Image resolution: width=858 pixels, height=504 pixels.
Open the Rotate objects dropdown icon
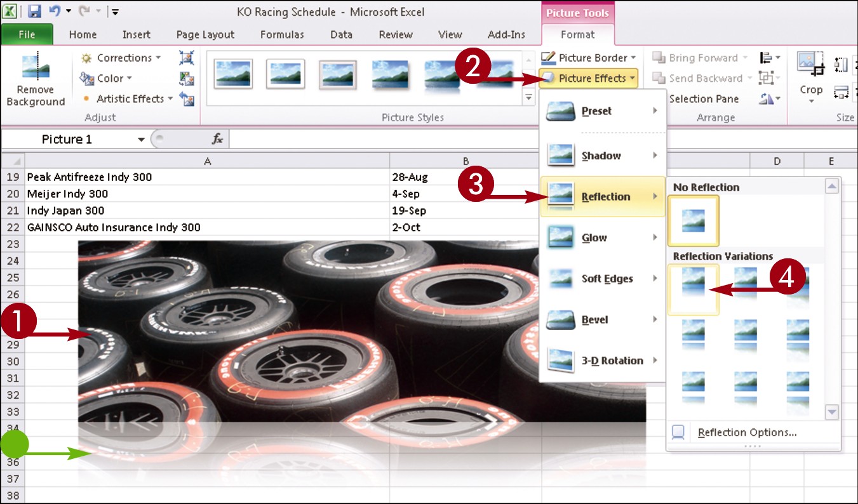coord(770,98)
